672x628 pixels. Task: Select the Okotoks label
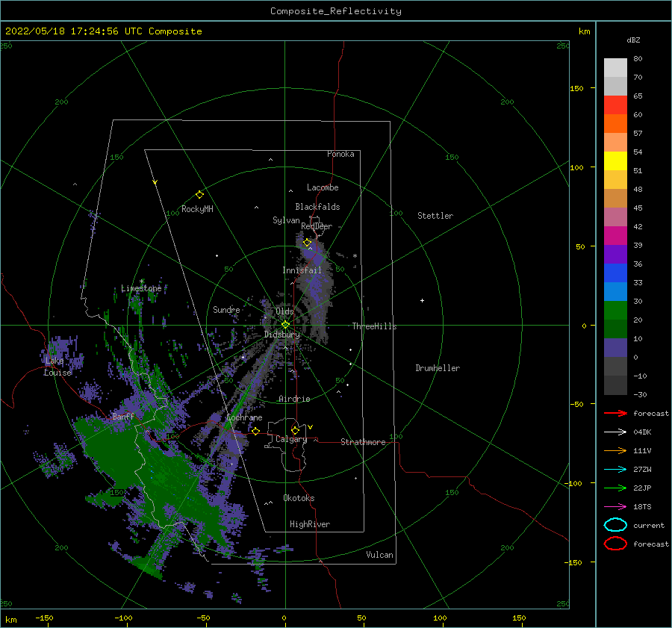[299, 498]
